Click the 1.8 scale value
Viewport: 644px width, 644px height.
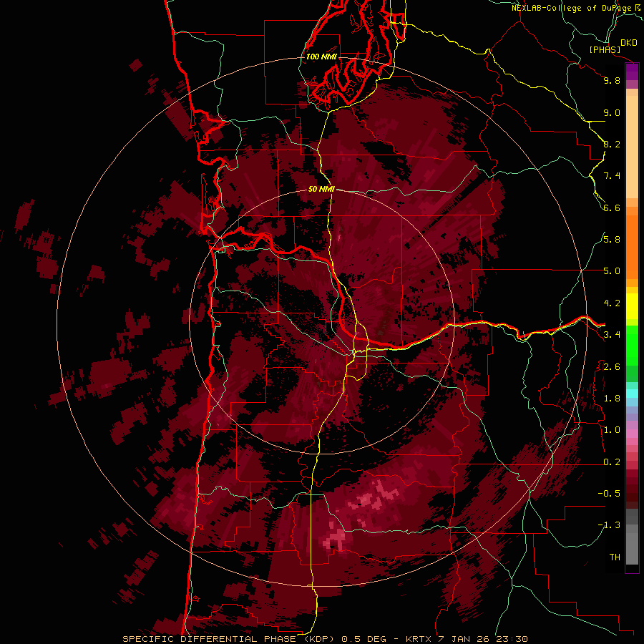[x=612, y=399]
